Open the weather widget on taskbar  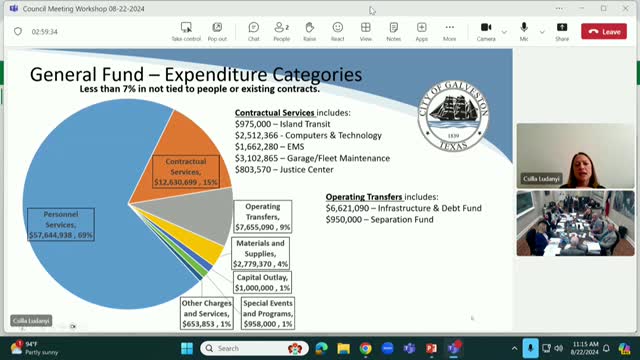click(x=34, y=348)
